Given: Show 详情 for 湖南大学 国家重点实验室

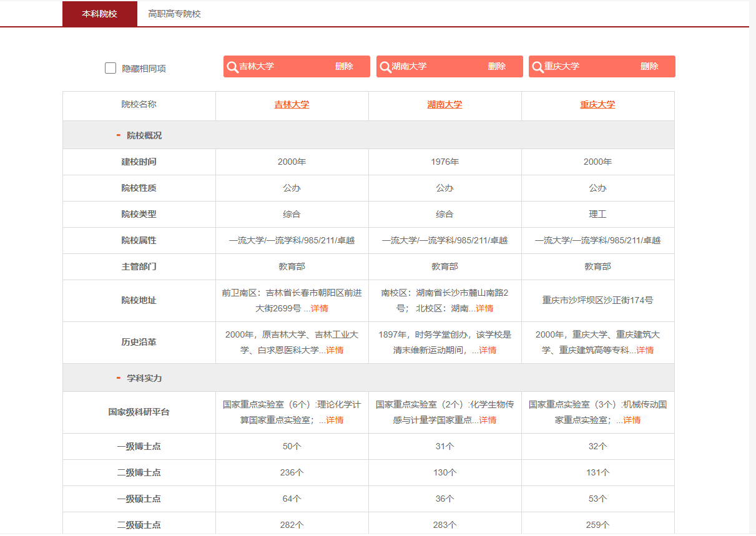Looking at the screenshot, I should coord(488,420).
